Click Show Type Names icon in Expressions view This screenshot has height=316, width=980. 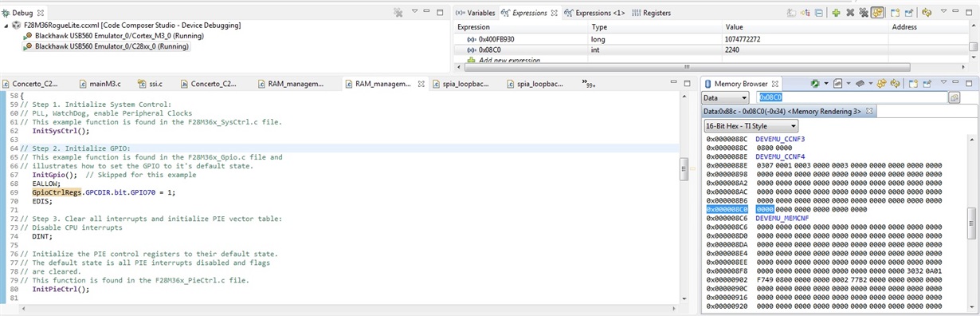(791, 13)
